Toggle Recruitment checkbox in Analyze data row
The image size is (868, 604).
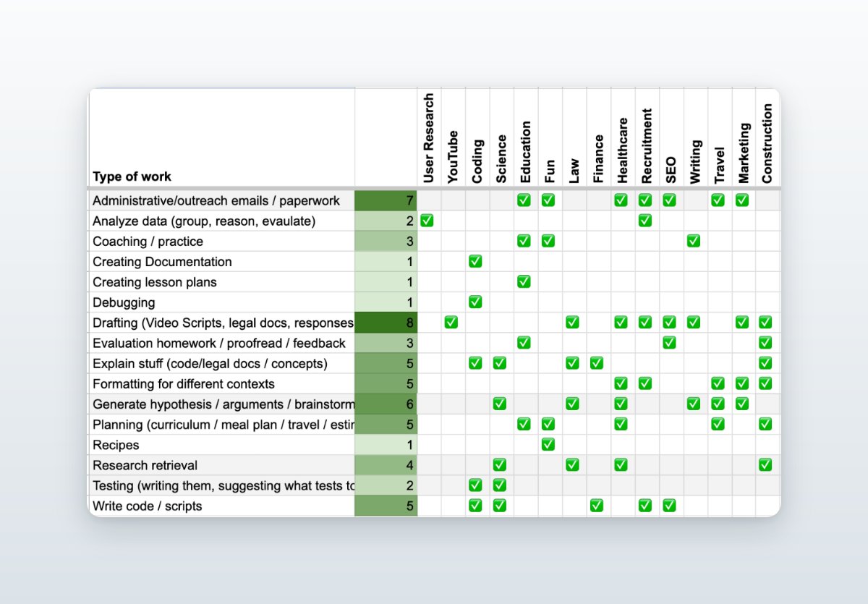(645, 221)
